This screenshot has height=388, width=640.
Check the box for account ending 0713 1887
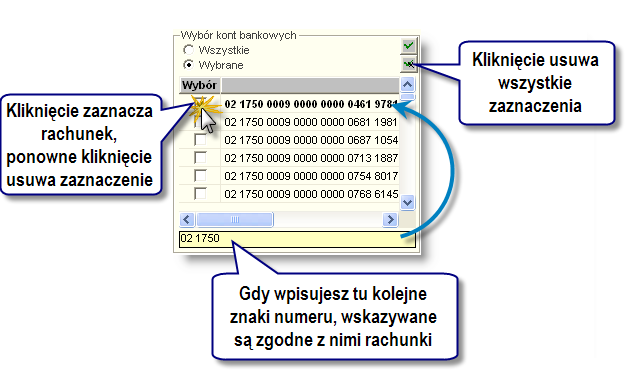coord(200,157)
